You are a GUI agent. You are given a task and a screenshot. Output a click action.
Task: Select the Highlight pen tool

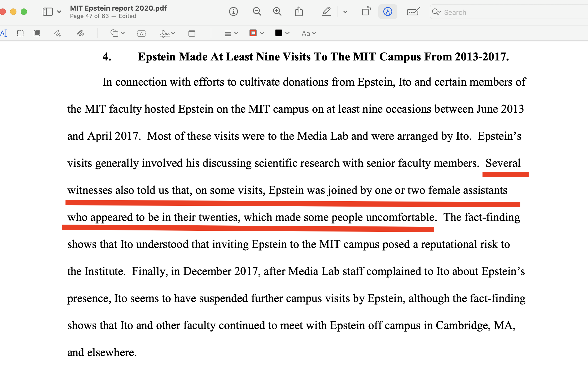pyautogui.click(x=326, y=12)
